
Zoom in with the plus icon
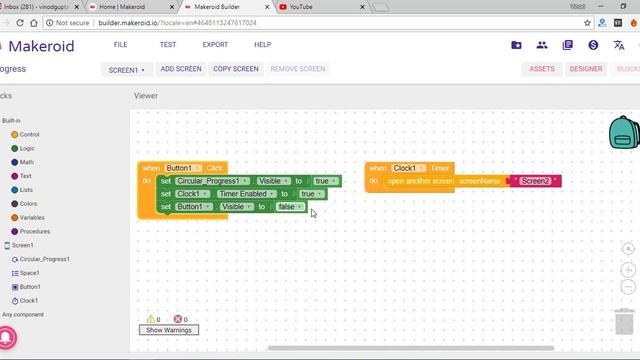[x=628, y=270]
